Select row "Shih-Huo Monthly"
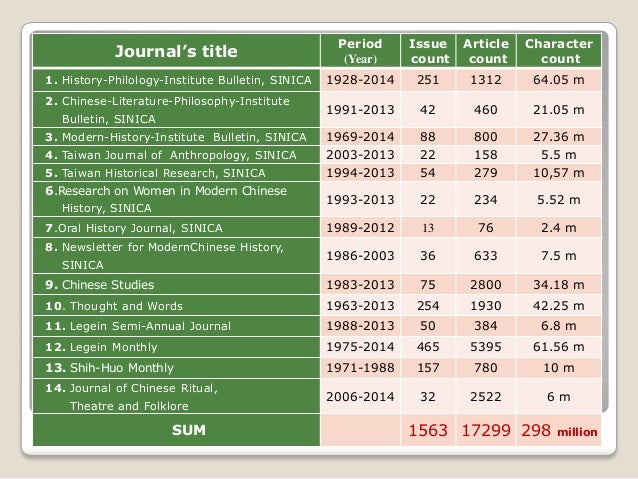Screen dimensions: 638x479 click(x=317, y=368)
